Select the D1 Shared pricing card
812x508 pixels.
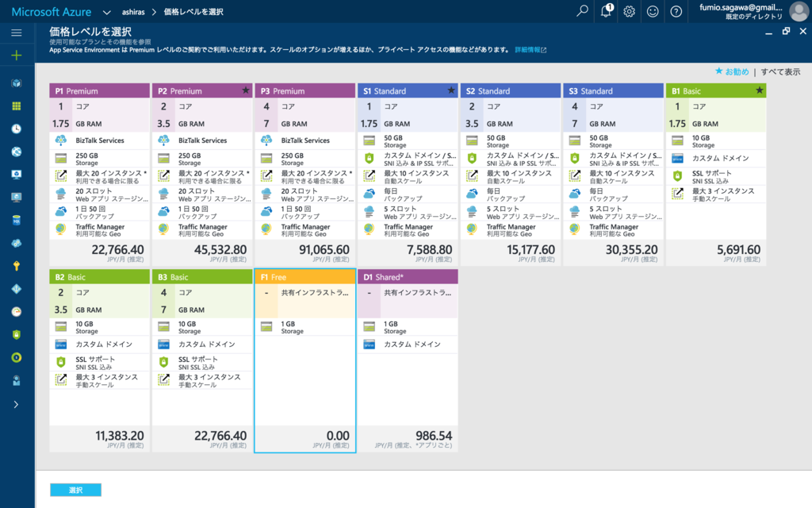(408, 360)
